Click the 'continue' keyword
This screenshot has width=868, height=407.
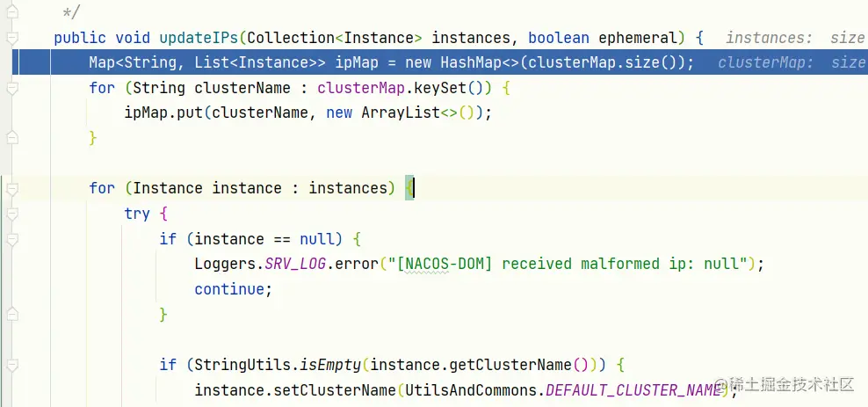229,289
